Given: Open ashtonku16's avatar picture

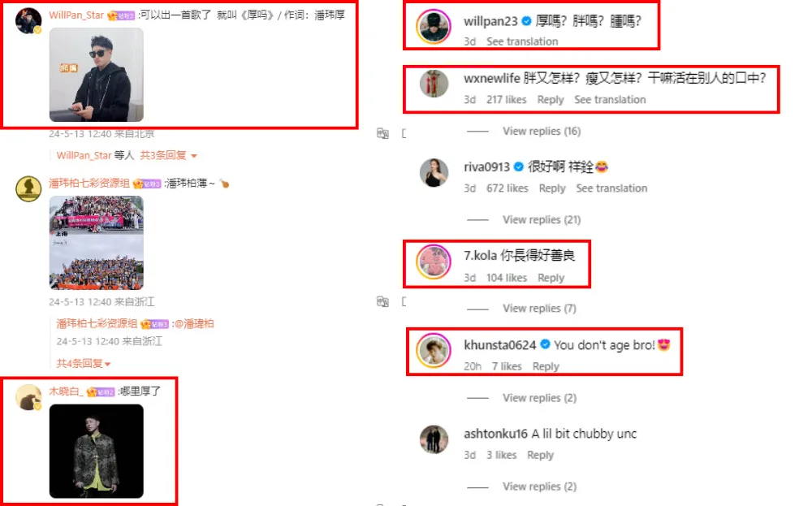Looking at the screenshot, I should (x=434, y=439).
